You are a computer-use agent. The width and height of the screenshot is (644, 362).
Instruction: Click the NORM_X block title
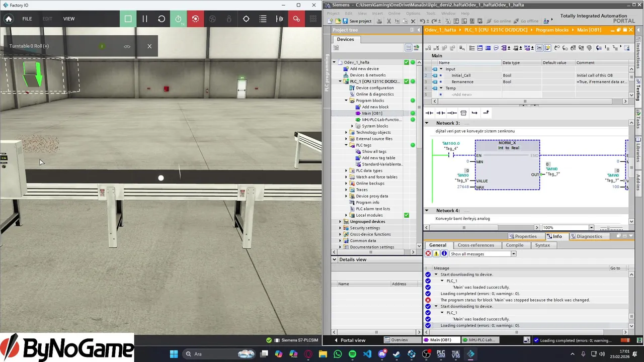(x=507, y=143)
